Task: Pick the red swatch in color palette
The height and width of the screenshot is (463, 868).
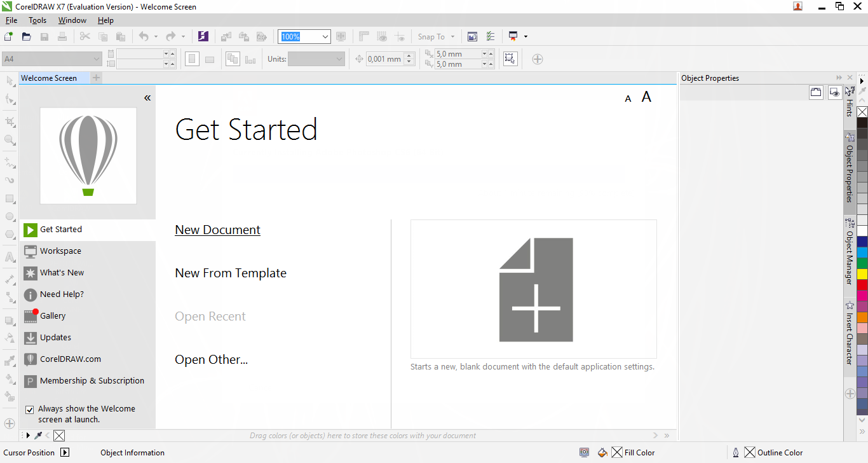Action: (862, 285)
